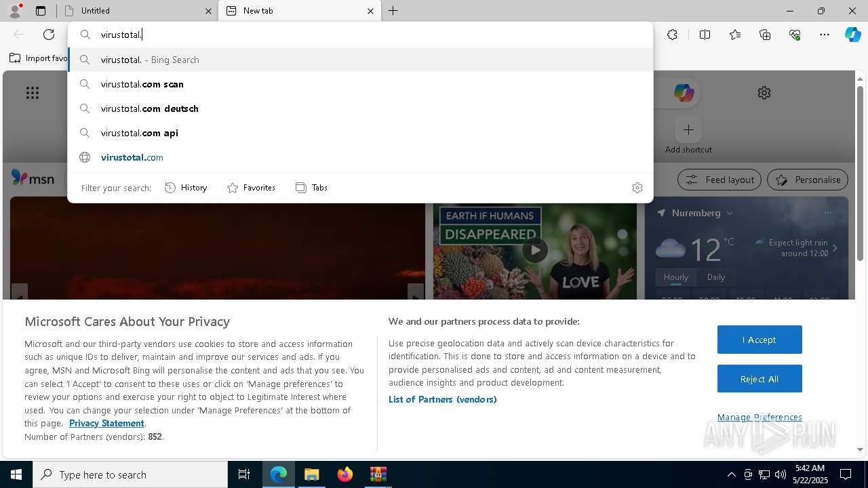Open Task View on the taskbar
This screenshot has height=488, width=868.
[244, 474]
